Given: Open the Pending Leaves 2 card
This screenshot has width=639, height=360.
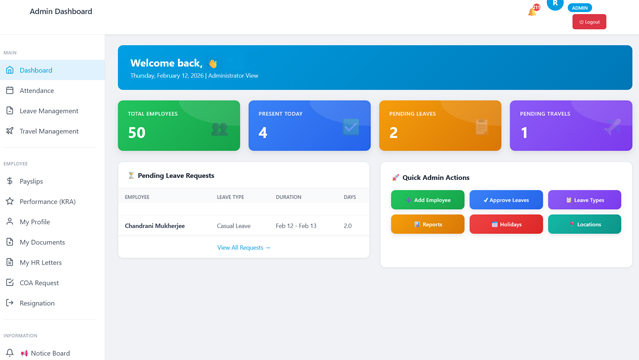Looking at the screenshot, I should [x=440, y=126].
